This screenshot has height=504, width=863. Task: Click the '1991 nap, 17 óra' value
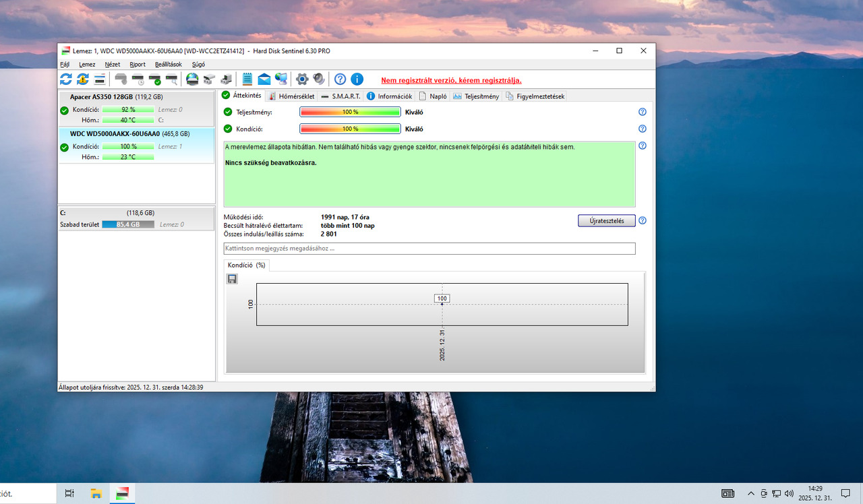[x=345, y=217]
